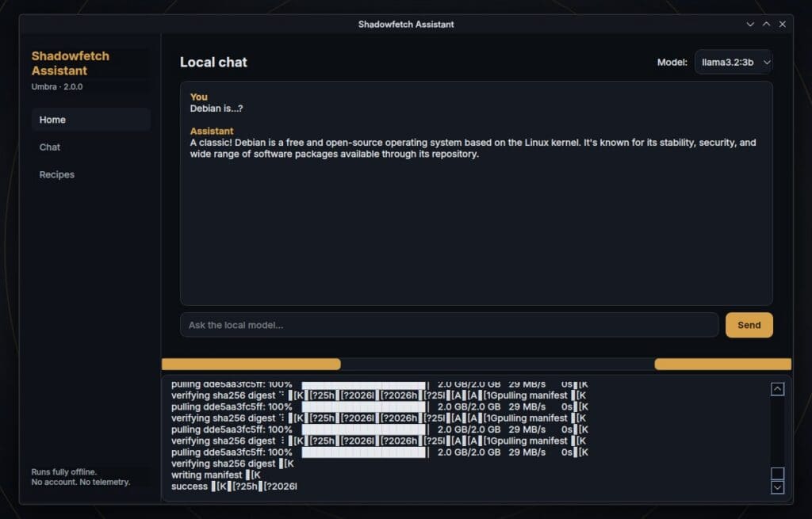
Task: Click the 'Assistant' sender label
Action: pyautogui.click(x=212, y=131)
